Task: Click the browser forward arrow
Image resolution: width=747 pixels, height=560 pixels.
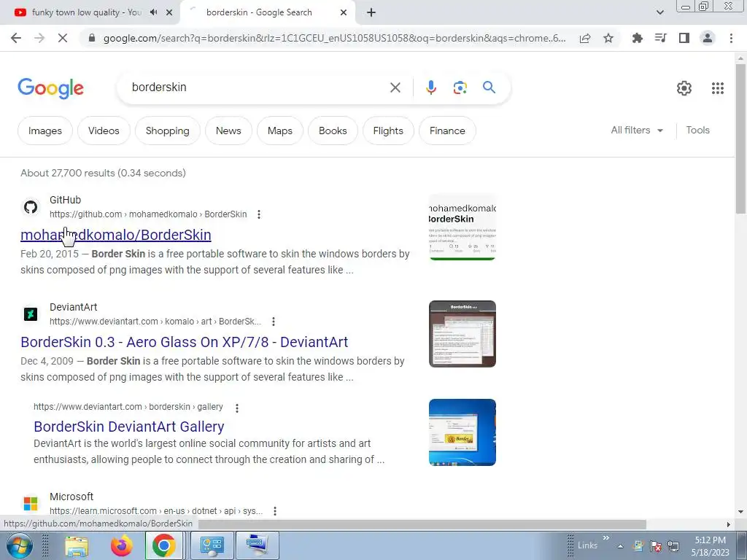Action: click(39, 38)
